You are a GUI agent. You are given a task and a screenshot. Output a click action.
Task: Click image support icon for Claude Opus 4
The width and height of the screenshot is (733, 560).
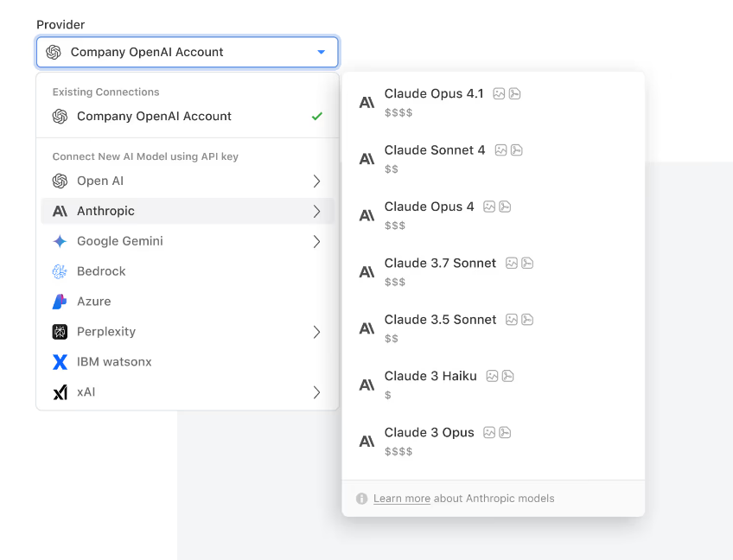coord(489,207)
